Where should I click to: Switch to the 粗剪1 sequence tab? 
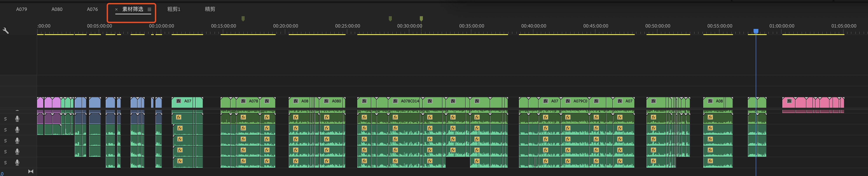click(x=173, y=9)
